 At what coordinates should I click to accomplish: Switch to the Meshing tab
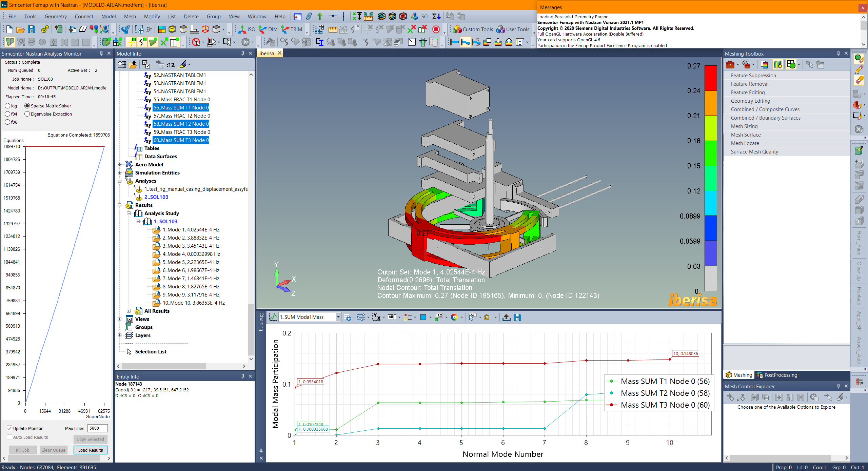pos(739,375)
